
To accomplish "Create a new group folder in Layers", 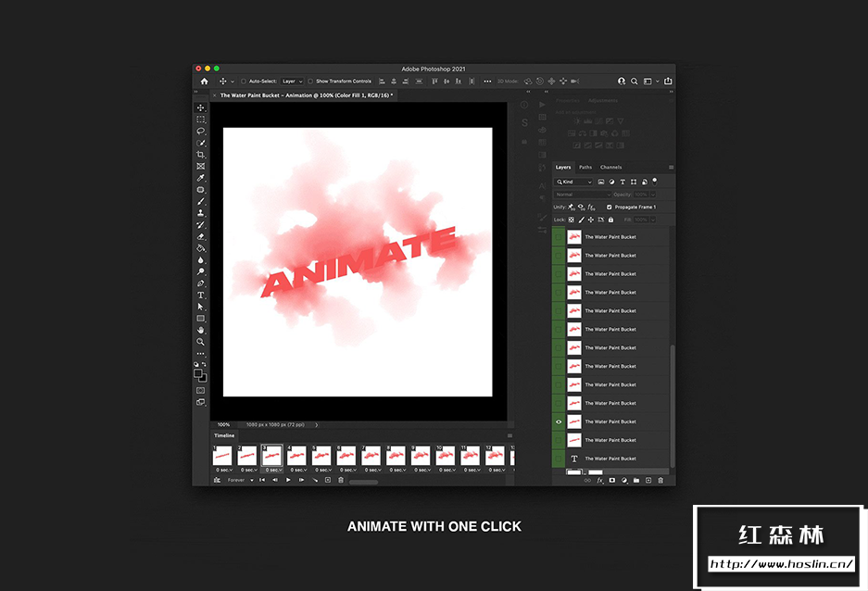I will click(636, 481).
